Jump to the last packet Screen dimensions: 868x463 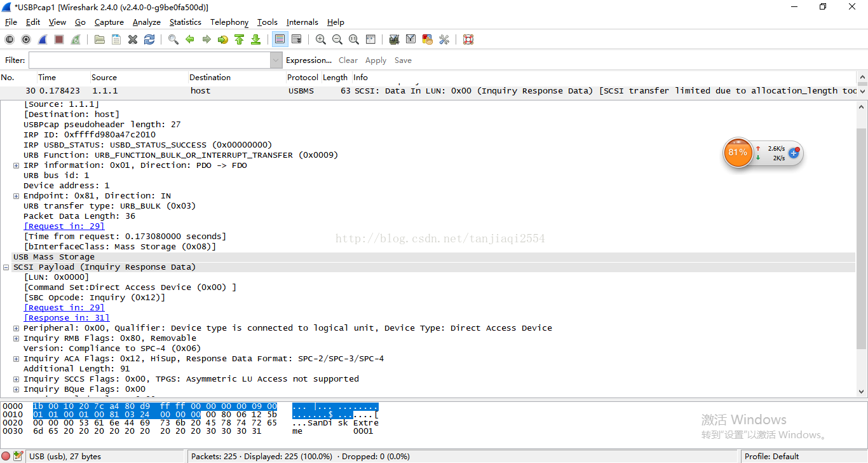point(256,39)
